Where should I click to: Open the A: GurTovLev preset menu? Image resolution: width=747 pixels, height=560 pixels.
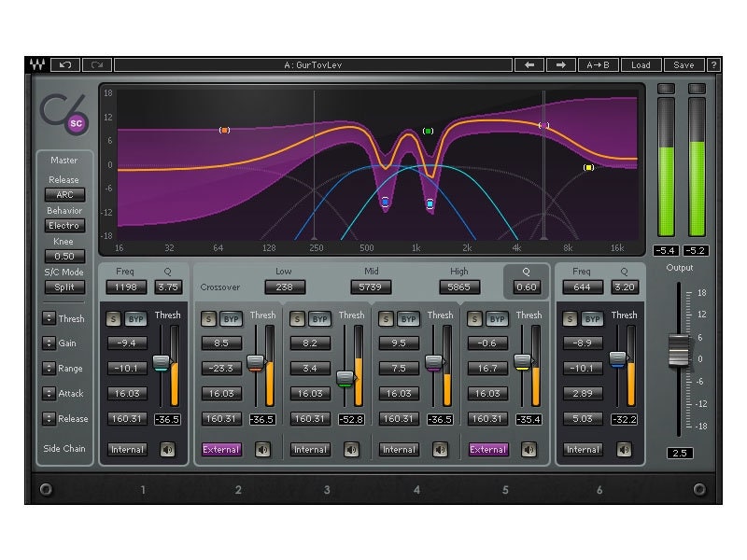coord(313,64)
